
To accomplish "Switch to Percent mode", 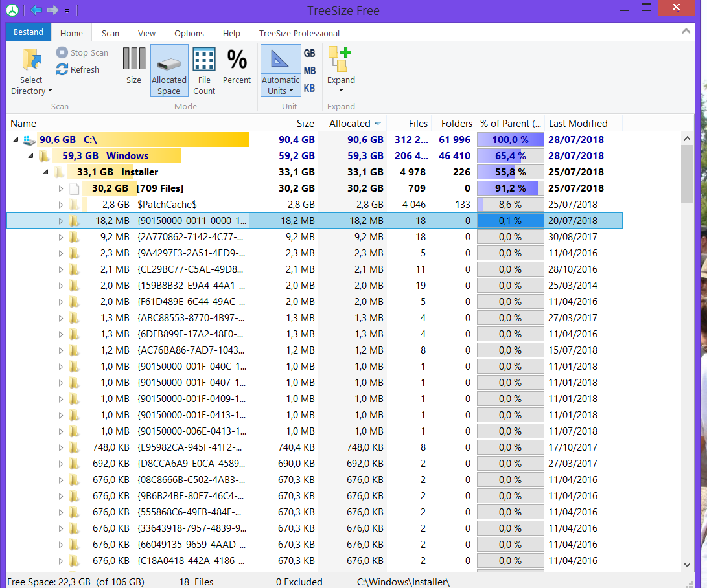I will point(237,66).
